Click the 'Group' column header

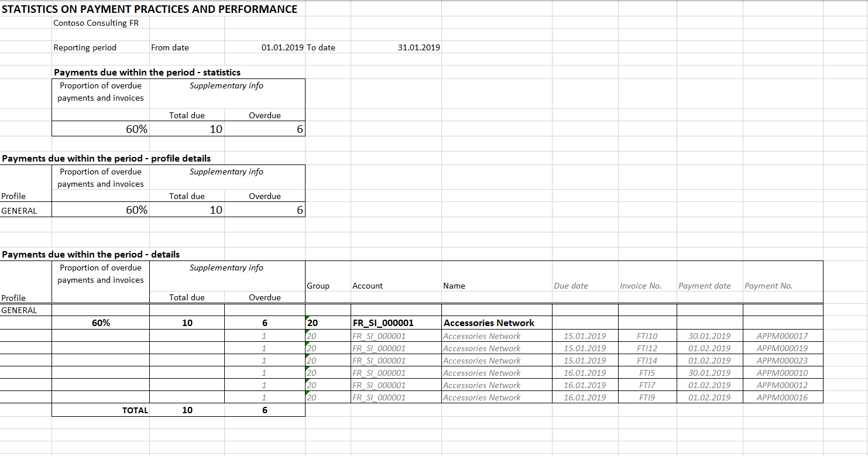pyautogui.click(x=318, y=286)
